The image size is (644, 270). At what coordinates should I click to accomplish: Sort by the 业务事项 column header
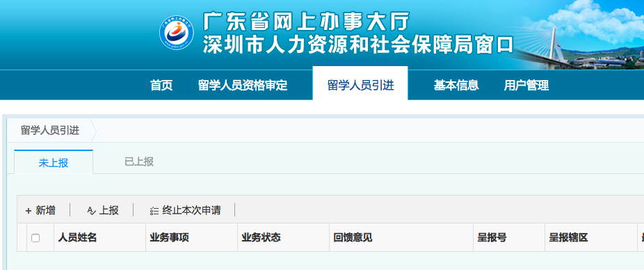pos(169,237)
